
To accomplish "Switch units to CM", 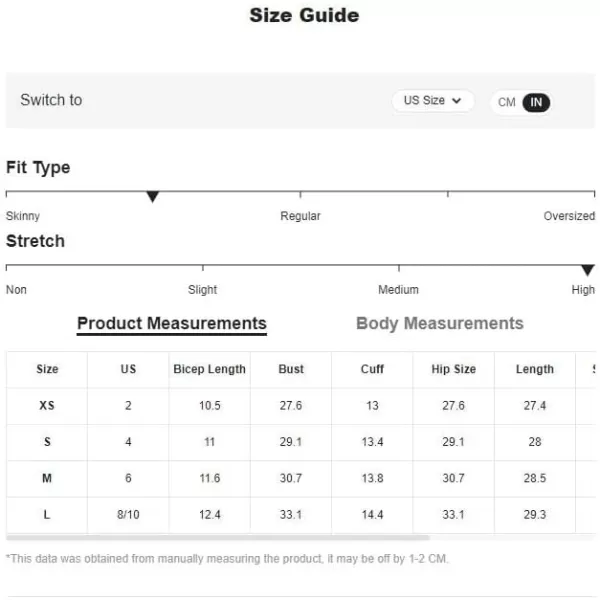I will click(x=507, y=102).
